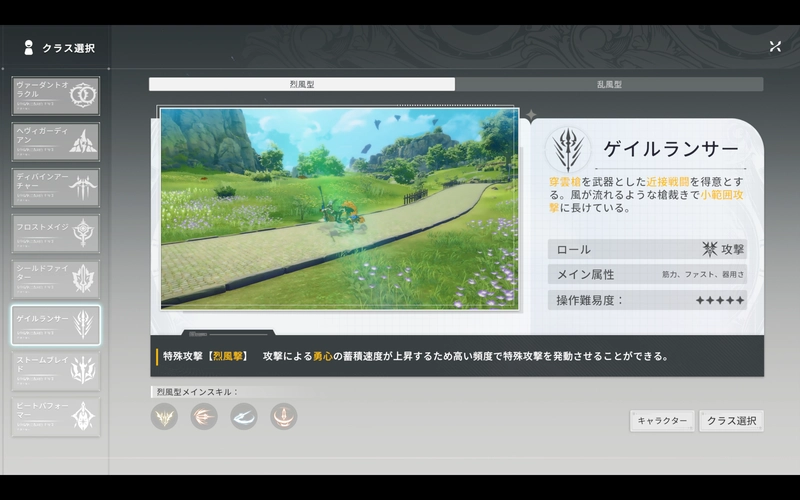This screenshot has height=500, width=800.
Task: Click the クラス選択 header title
Action: pyautogui.click(x=68, y=48)
